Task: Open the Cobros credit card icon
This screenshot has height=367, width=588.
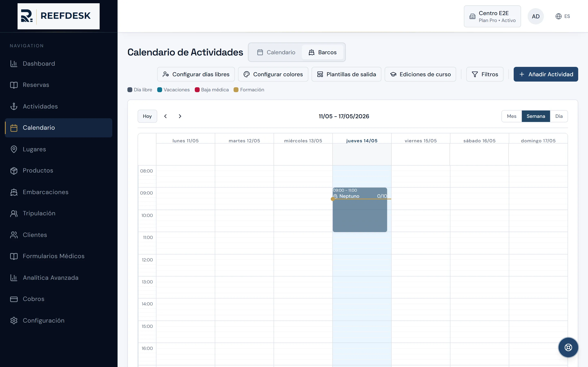Action: pos(14,299)
